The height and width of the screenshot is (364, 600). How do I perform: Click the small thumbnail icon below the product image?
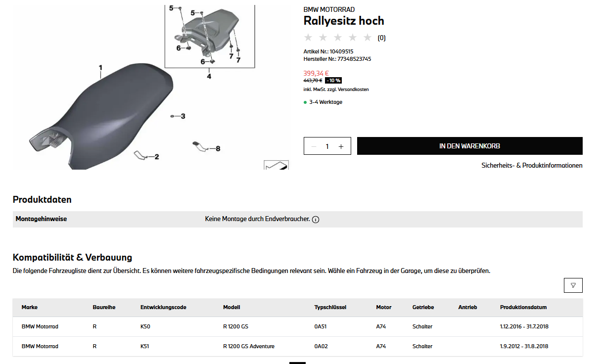click(276, 165)
